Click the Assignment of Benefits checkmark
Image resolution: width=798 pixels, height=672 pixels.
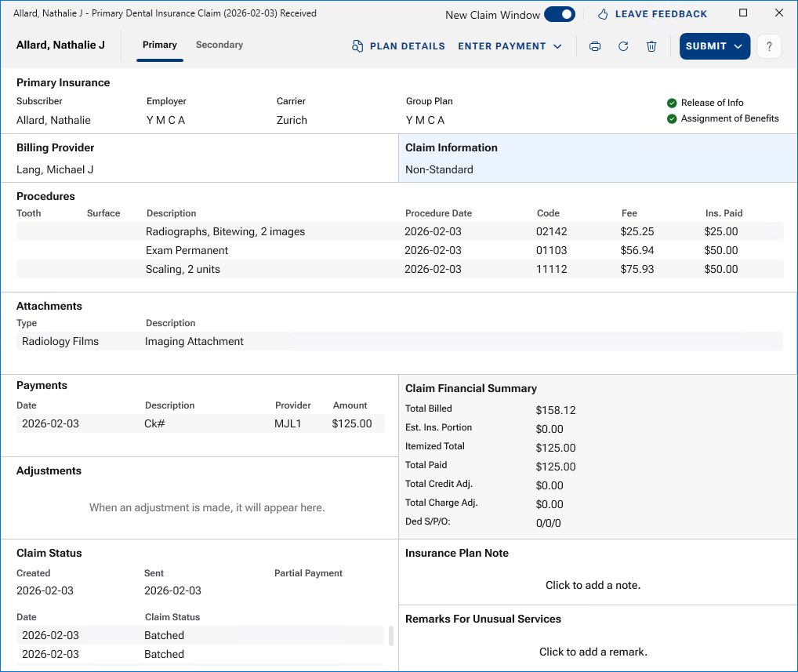click(x=672, y=118)
